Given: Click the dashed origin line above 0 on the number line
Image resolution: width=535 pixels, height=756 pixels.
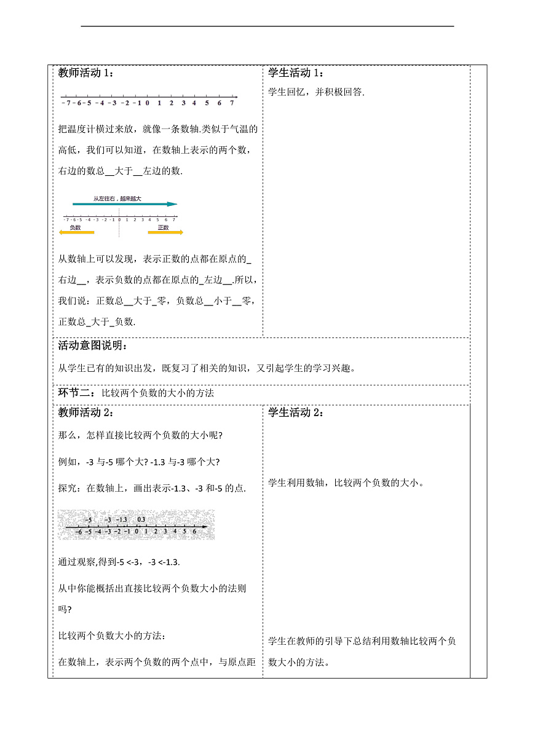Looking at the screenshot, I should coord(118,212).
